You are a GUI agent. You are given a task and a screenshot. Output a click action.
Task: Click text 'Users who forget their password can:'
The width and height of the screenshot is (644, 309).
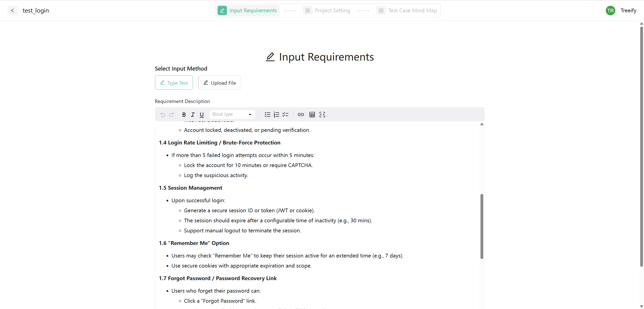click(x=216, y=291)
